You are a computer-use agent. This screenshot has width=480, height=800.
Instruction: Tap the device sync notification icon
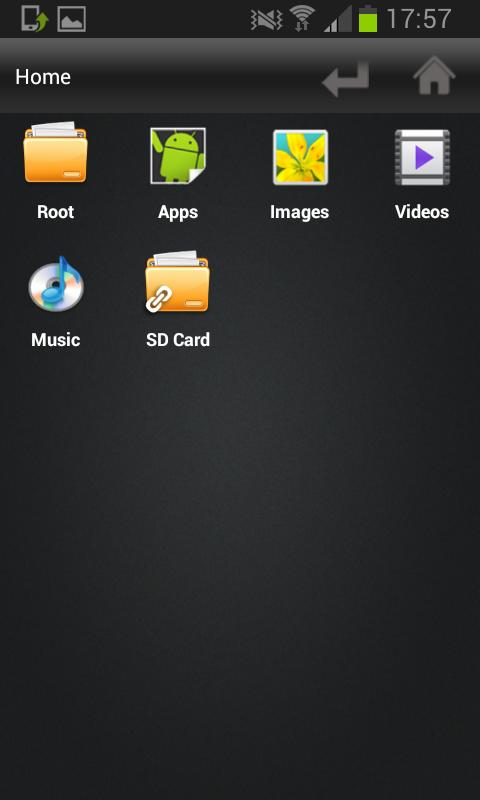[x=35, y=19]
